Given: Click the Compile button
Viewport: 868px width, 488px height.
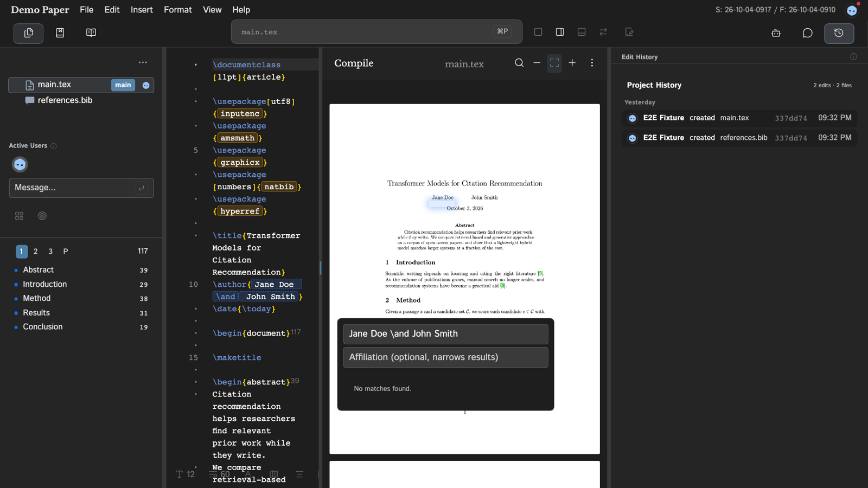Looking at the screenshot, I should 354,63.
